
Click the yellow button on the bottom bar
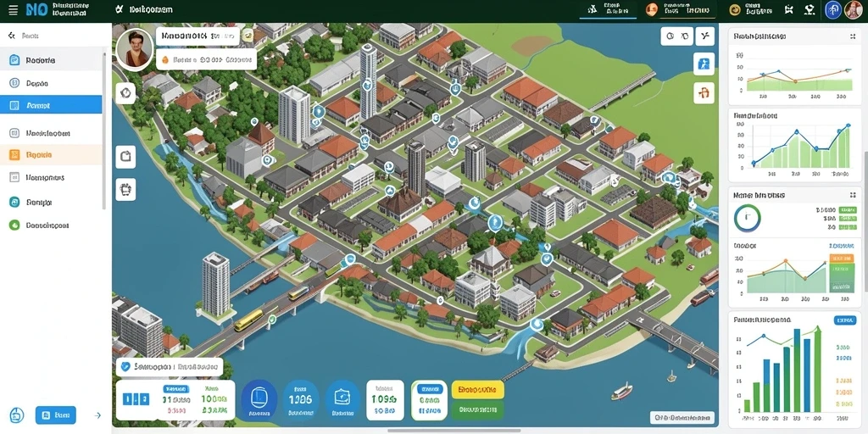tap(478, 389)
